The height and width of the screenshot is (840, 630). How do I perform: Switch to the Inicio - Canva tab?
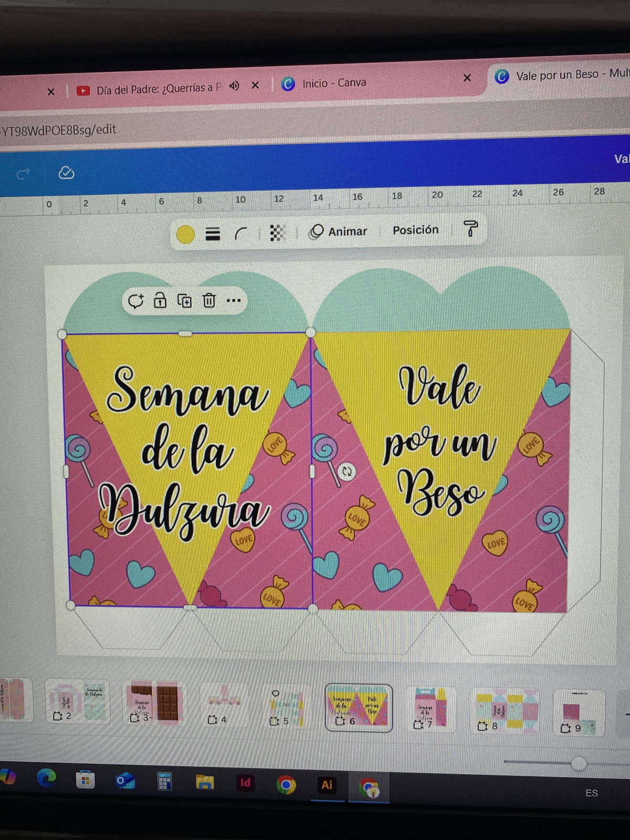click(x=334, y=83)
